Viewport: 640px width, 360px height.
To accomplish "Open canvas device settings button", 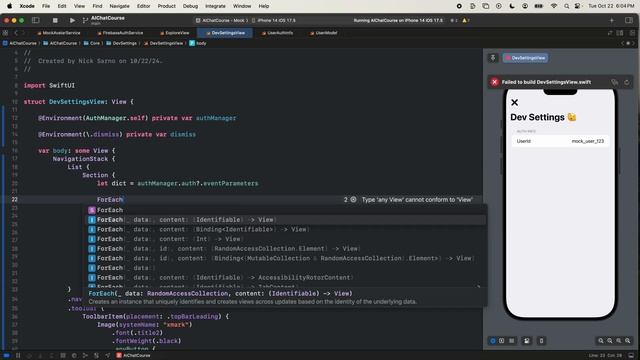I will coord(527,341).
